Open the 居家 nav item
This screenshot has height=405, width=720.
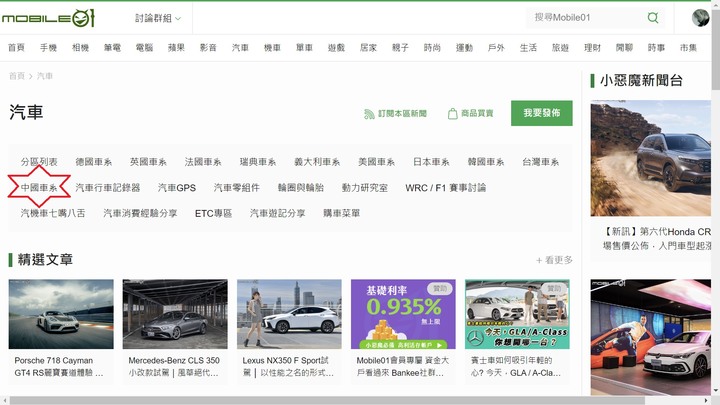[x=368, y=48]
